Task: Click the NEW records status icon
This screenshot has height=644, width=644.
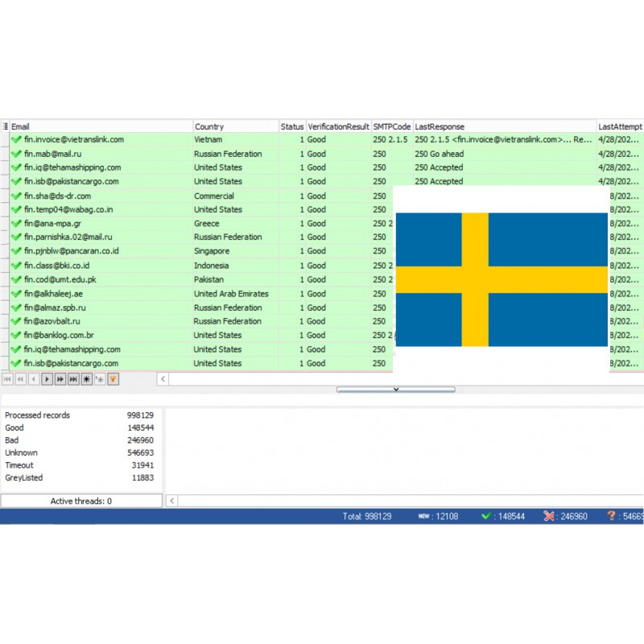Action: (x=423, y=516)
